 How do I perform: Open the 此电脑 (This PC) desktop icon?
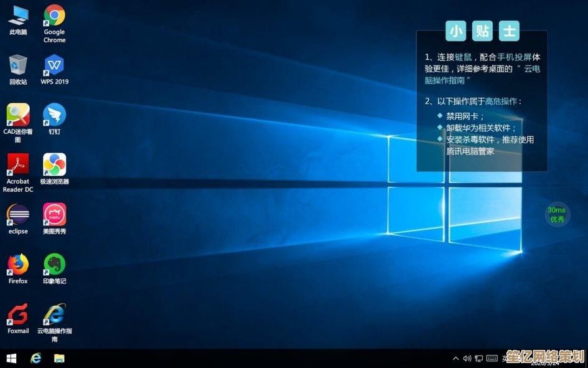pos(18,21)
